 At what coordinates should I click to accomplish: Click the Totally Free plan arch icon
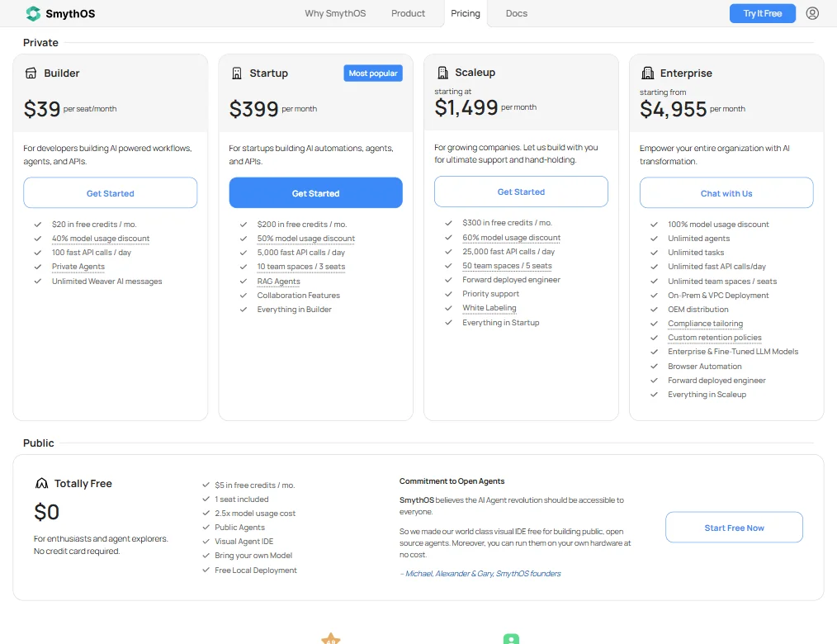[x=41, y=483]
